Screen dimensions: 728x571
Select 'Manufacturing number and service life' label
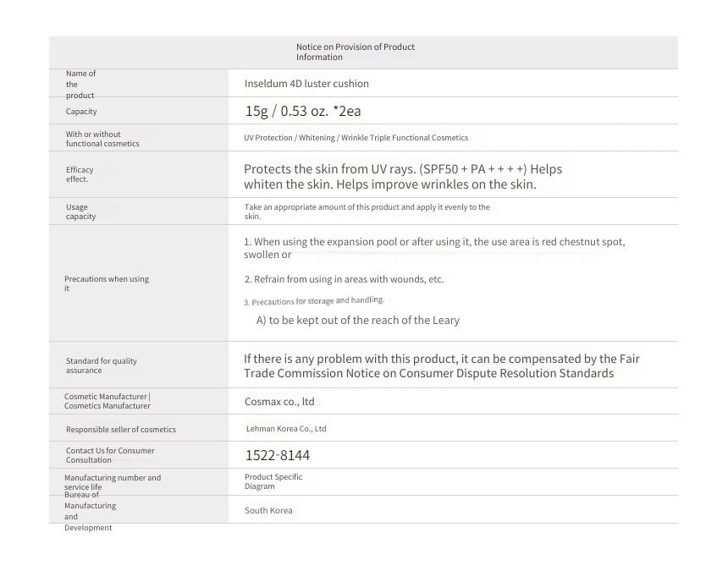click(113, 482)
